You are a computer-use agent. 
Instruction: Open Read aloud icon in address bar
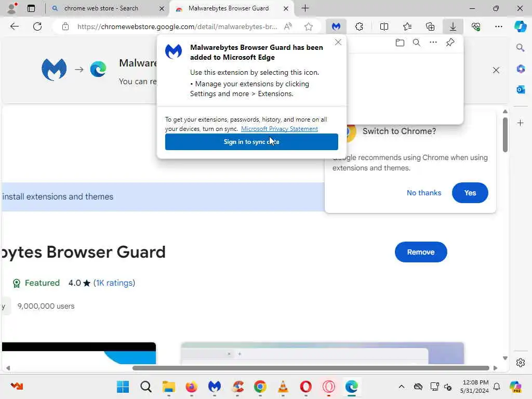click(288, 26)
